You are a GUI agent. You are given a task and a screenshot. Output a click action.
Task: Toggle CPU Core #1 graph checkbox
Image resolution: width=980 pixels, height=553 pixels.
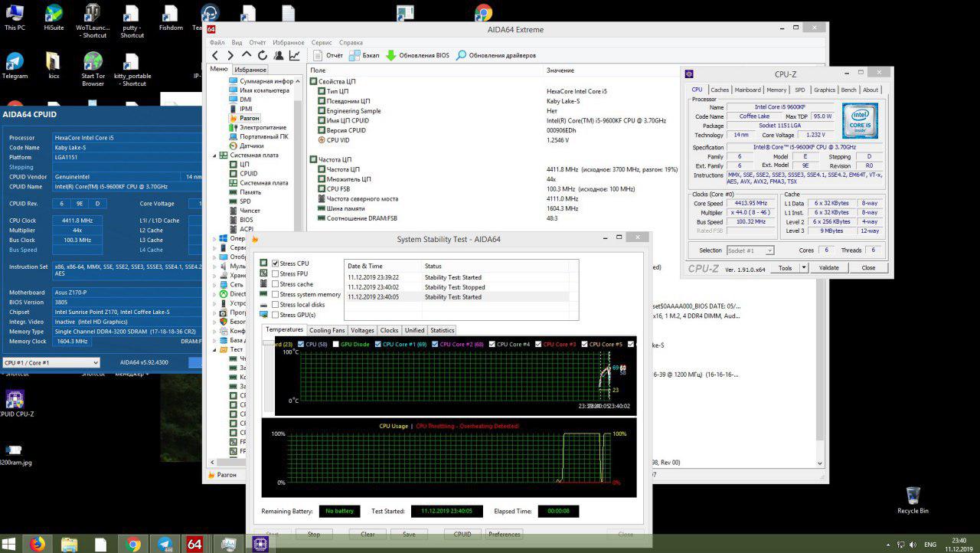(x=377, y=344)
